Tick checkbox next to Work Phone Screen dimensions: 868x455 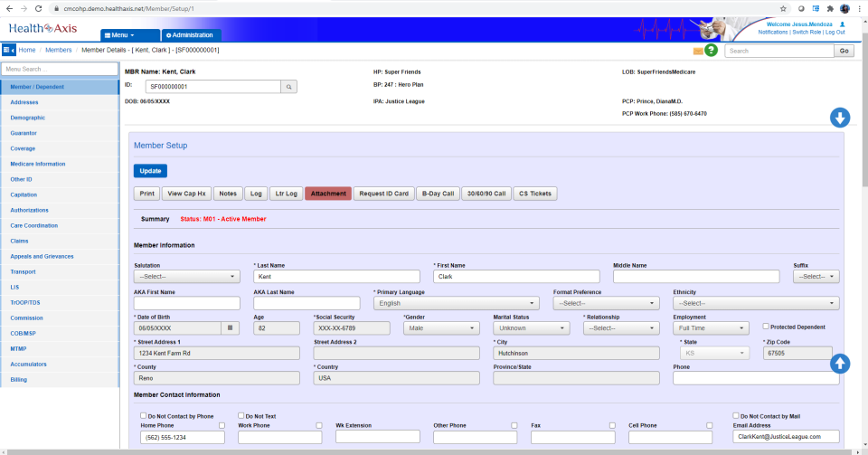[319, 426]
